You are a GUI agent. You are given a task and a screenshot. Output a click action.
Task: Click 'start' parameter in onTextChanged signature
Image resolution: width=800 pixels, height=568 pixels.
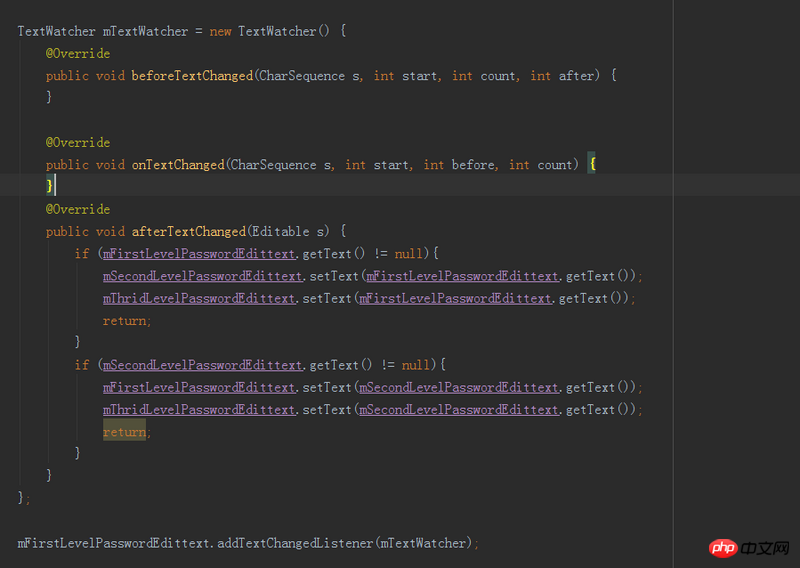click(391, 165)
